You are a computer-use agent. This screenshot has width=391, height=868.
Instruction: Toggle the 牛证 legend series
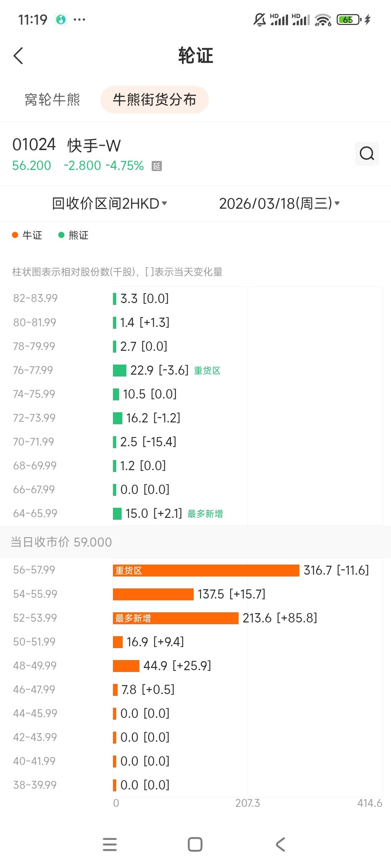pos(28,235)
